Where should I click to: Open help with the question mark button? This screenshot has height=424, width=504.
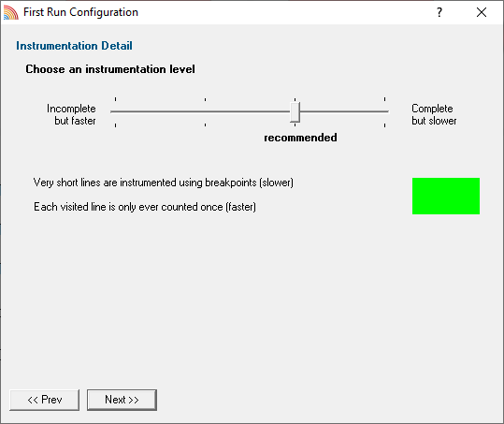(x=439, y=12)
